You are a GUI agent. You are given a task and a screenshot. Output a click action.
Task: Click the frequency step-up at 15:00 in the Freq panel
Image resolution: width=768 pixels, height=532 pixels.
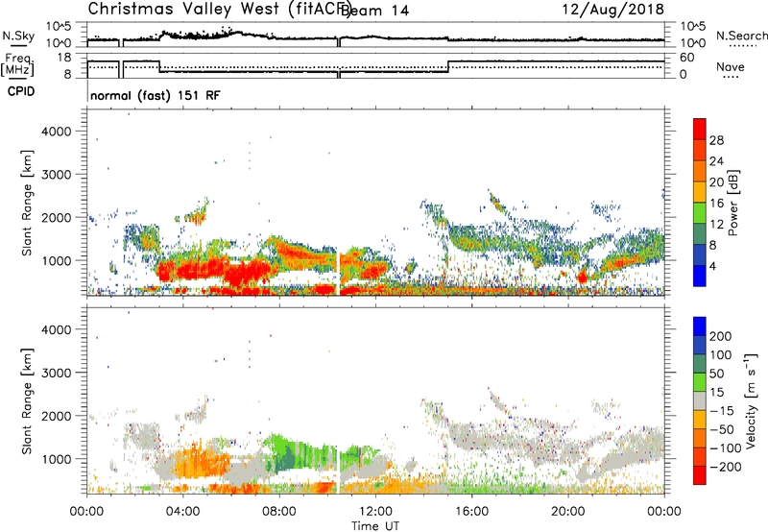(x=448, y=66)
